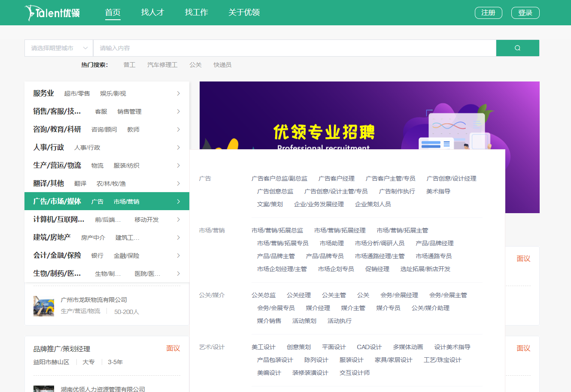The image size is (571, 392).
Task: Expand the 生产/营运/物流 category chevron
Action: point(179,166)
